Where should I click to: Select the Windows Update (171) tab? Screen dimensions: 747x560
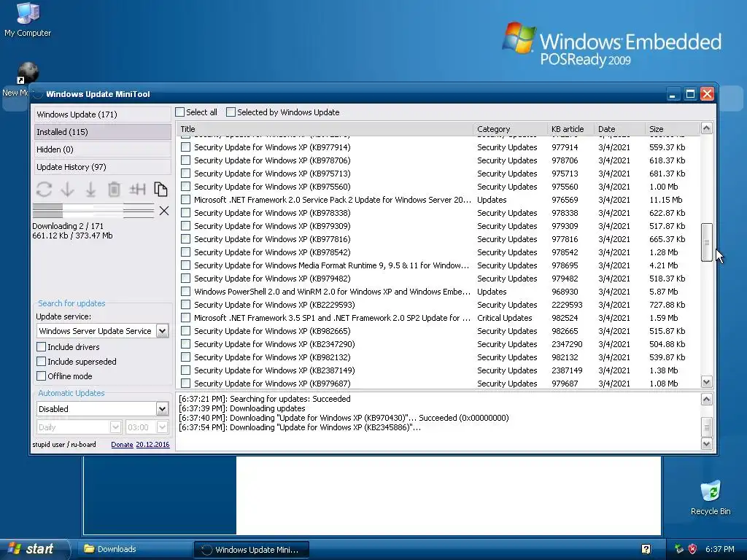(102, 114)
